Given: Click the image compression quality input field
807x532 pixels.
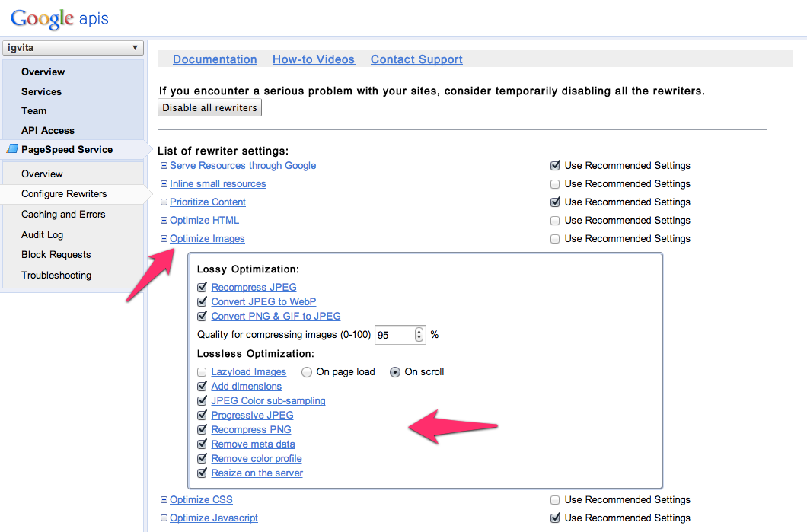Looking at the screenshot, I should pos(394,335).
